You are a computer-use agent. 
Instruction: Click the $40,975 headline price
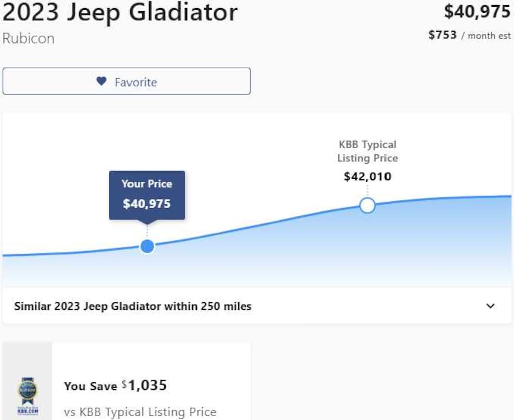(477, 12)
